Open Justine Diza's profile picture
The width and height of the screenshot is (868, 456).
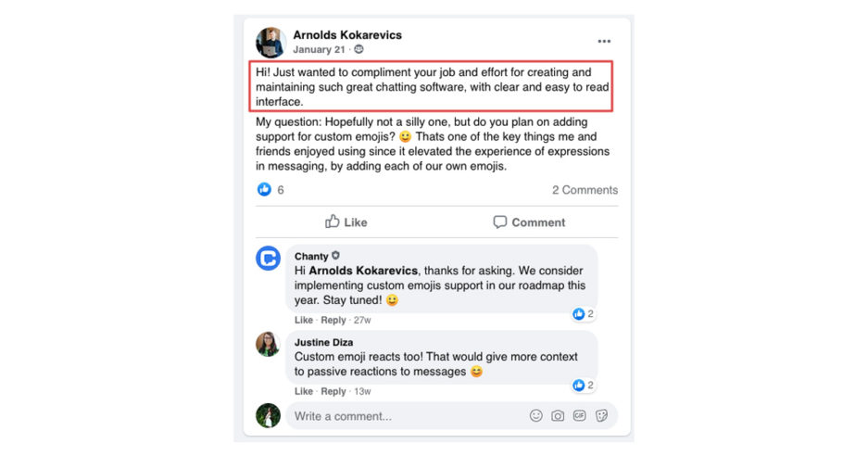point(269,344)
